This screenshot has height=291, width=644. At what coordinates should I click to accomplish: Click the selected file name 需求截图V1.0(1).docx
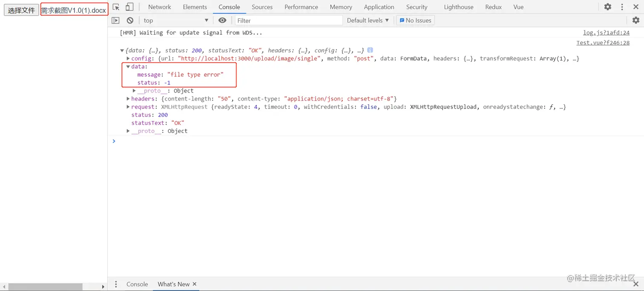pos(74,10)
